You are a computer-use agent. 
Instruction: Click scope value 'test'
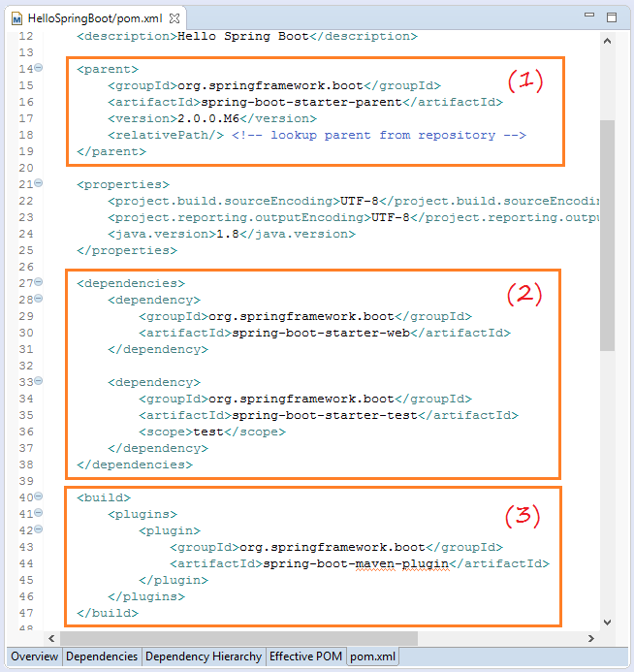(208, 432)
